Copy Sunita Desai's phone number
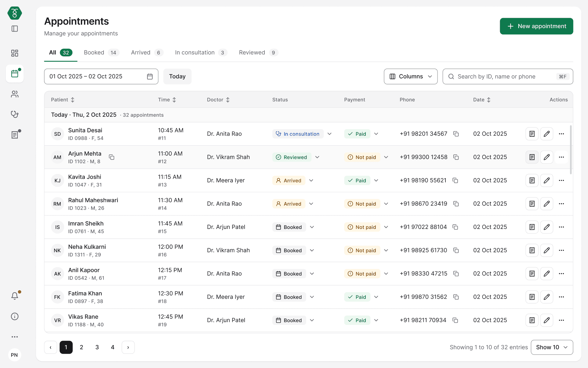 456,134
